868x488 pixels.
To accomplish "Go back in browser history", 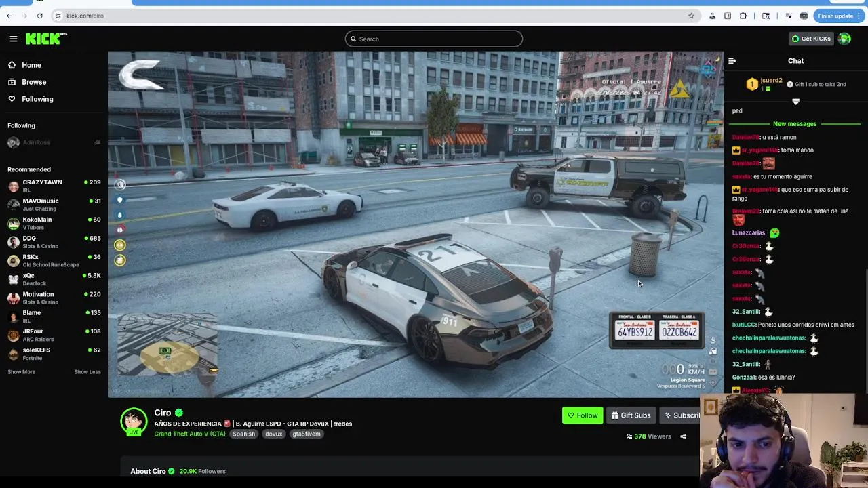I will click(x=9, y=16).
